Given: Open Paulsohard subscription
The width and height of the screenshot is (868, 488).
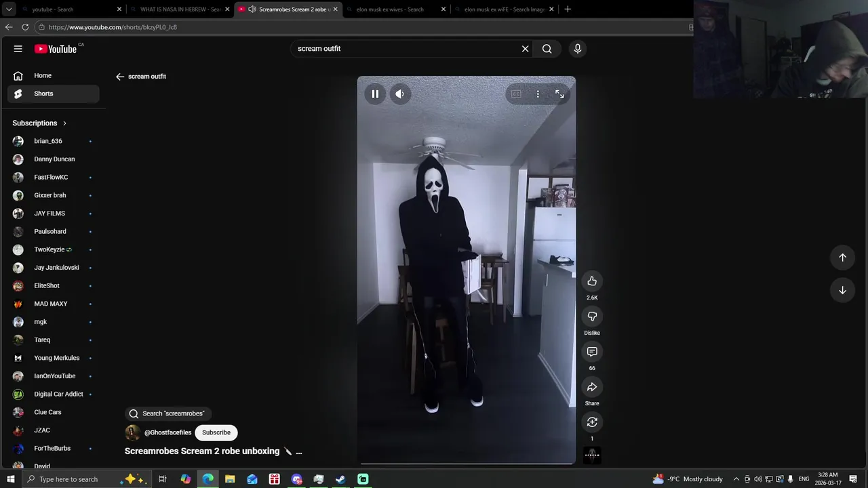Looking at the screenshot, I should (53, 232).
